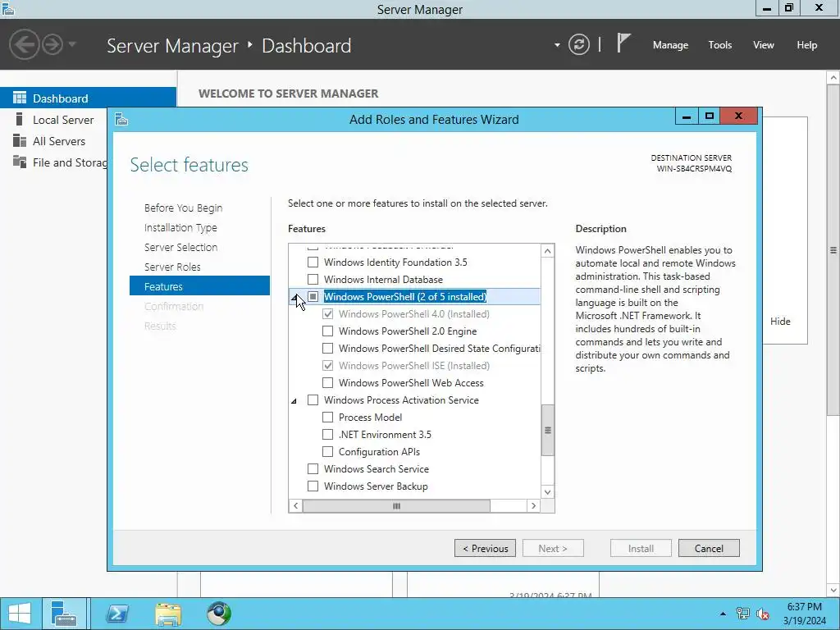Open the Tools menu
The image size is (840, 630).
coord(719,45)
